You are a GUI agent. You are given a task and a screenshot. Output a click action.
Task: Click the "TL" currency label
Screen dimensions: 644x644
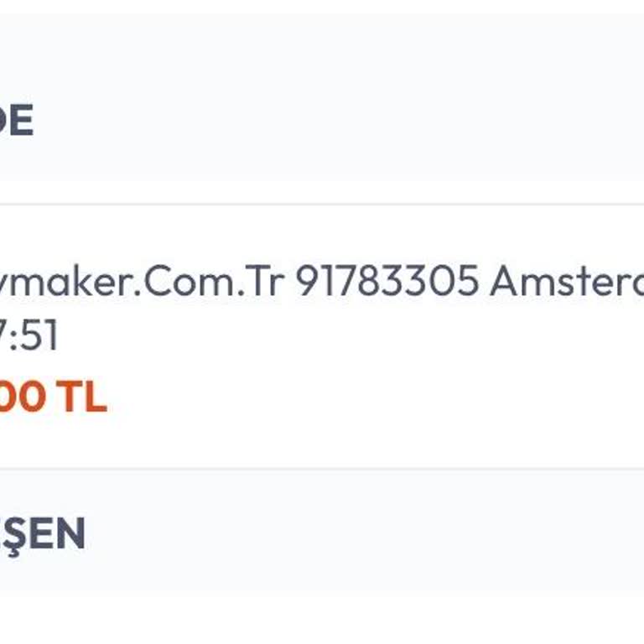coord(82,397)
